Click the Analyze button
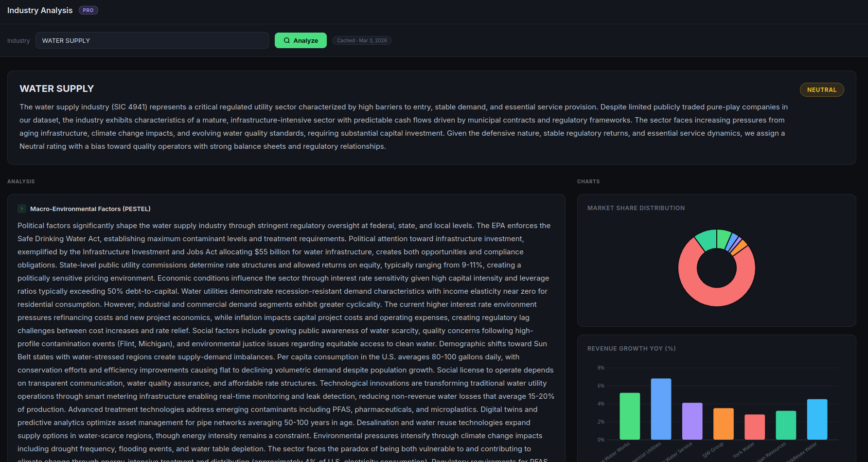 pos(301,40)
